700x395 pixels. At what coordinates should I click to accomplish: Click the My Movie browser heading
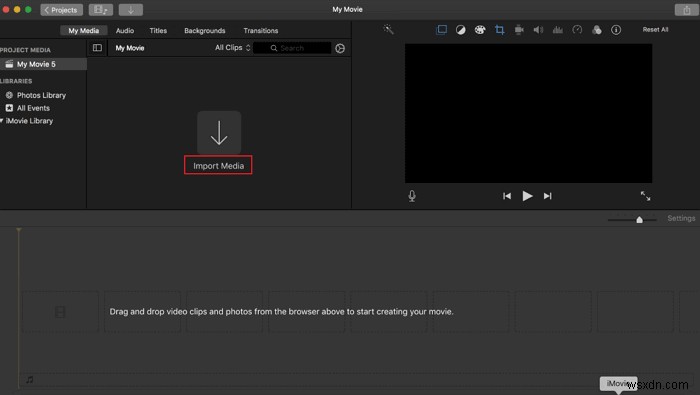[x=130, y=48]
